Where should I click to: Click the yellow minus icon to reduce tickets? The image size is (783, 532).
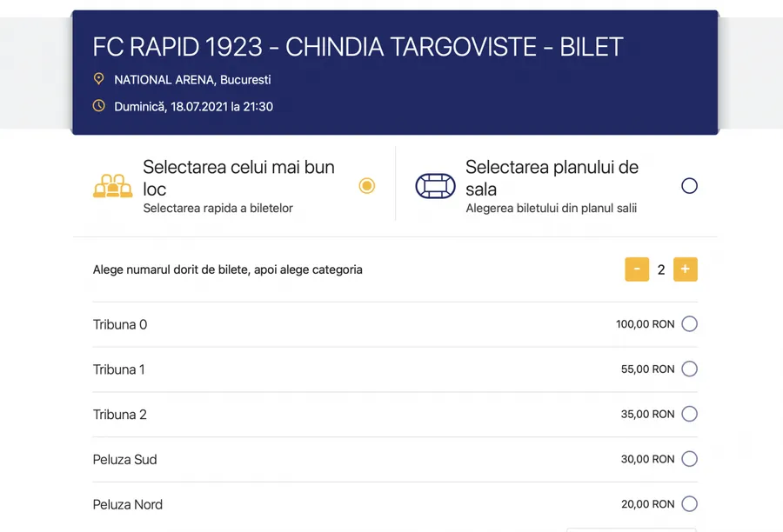[x=637, y=269]
